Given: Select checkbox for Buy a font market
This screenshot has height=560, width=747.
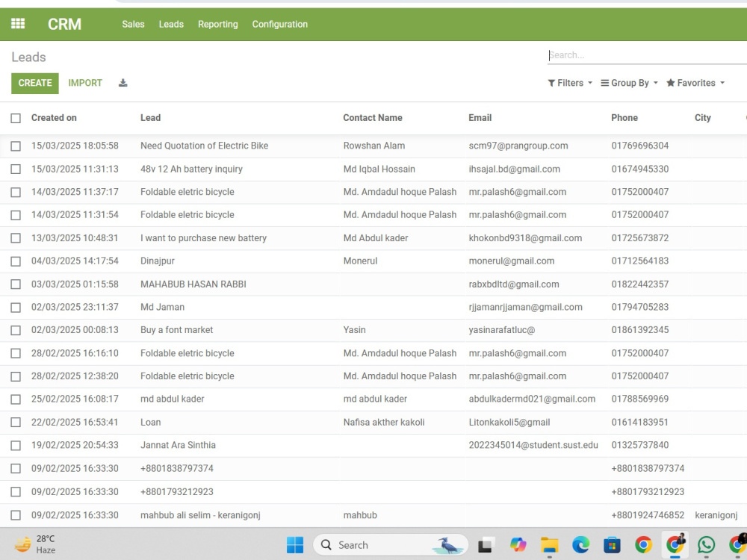Looking at the screenshot, I should click(16, 331).
